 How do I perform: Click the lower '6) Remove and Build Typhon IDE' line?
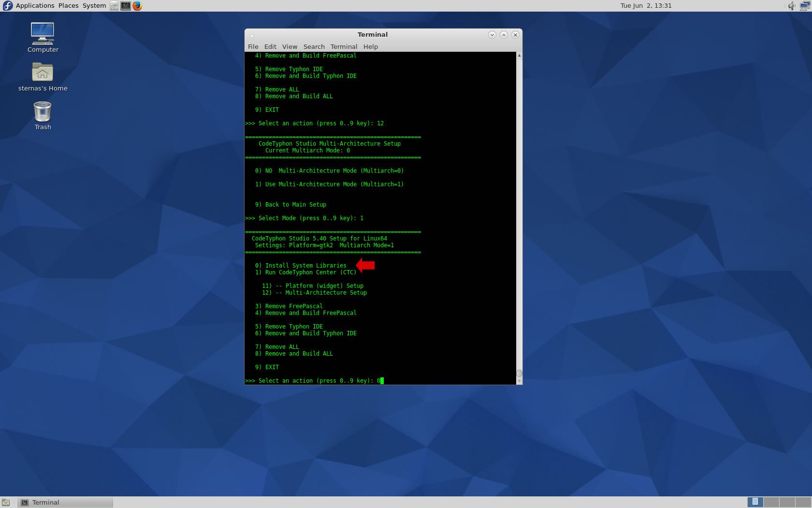(305, 333)
